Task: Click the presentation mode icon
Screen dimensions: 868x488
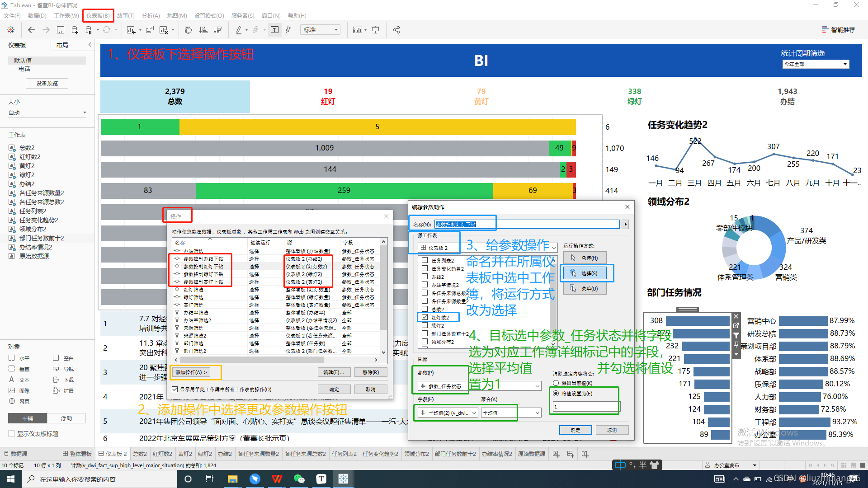Action: pyautogui.click(x=375, y=30)
